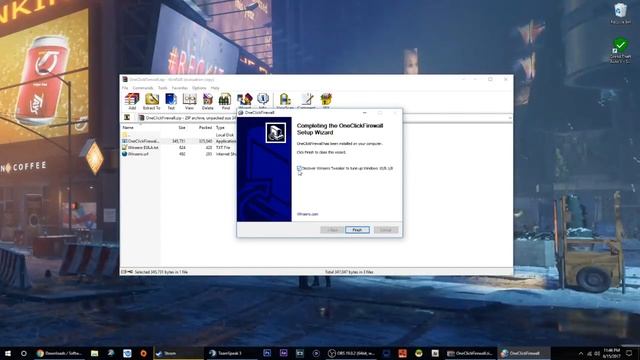640x360 pixels.
Task: Go up one level in WinRAR
Action: click(127, 118)
